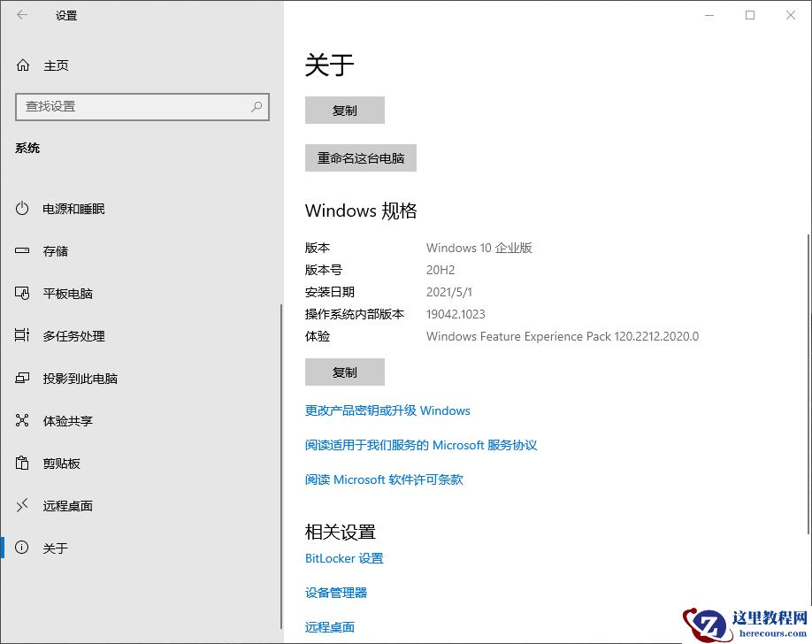Open 设备管理器 (Device Manager)
The height and width of the screenshot is (644, 812).
pos(335,593)
